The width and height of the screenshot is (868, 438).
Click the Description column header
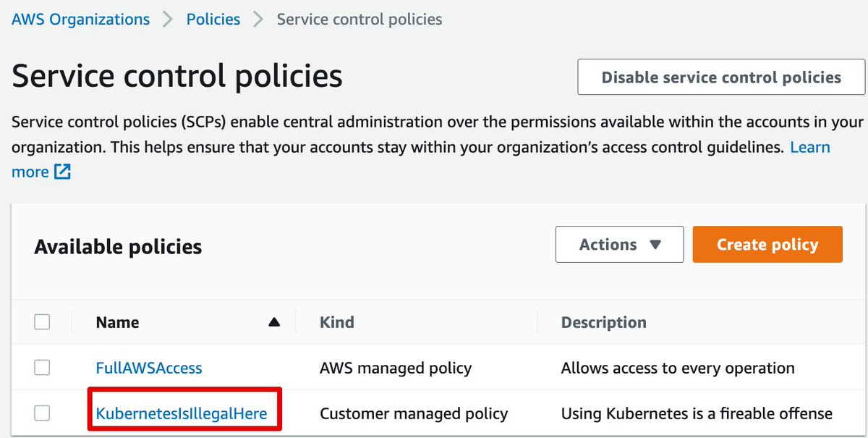click(604, 322)
